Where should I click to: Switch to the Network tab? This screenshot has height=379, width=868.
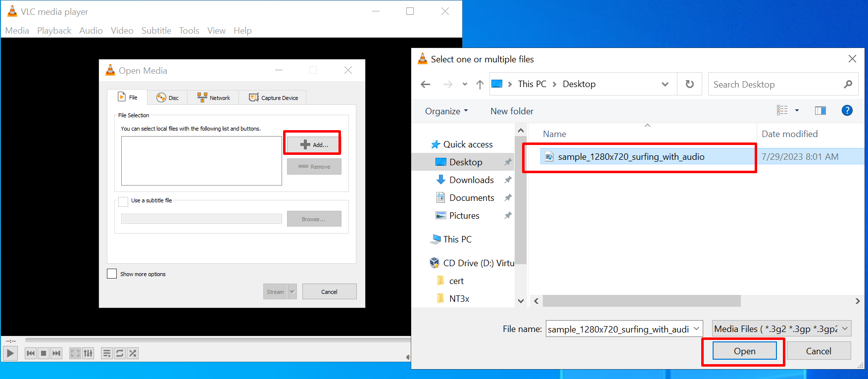(214, 97)
